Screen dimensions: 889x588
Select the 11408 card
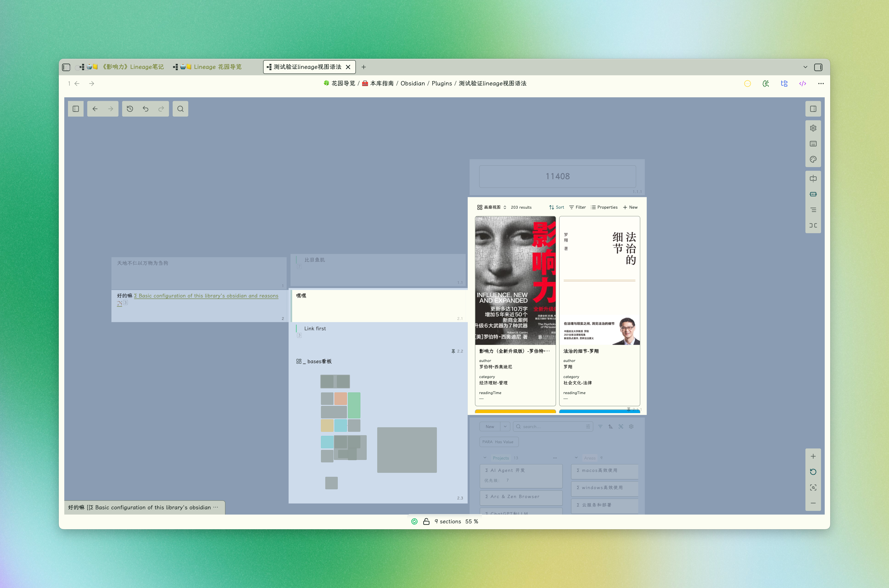(x=557, y=177)
